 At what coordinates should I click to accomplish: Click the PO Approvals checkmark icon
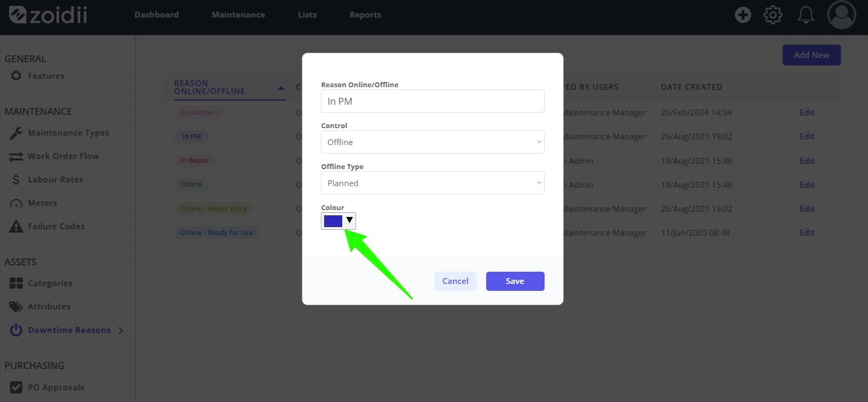point(16,388)
